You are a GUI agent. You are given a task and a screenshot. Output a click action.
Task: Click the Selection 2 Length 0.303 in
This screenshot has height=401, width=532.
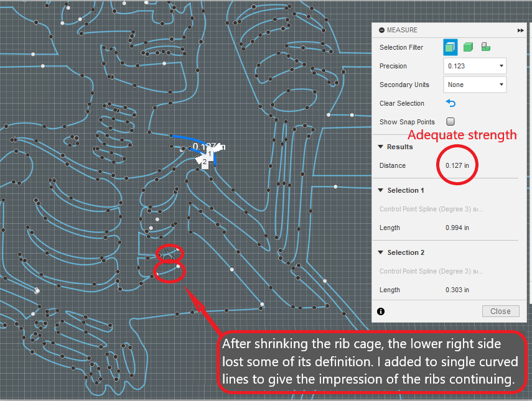pyautogui.click(x=457, y=290)
